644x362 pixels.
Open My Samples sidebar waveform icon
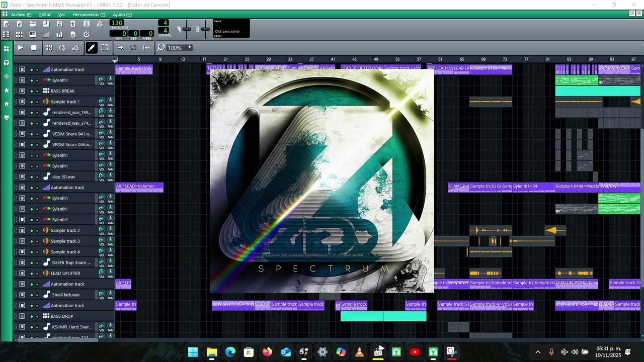pyautogui.click(x=7, y=76)
